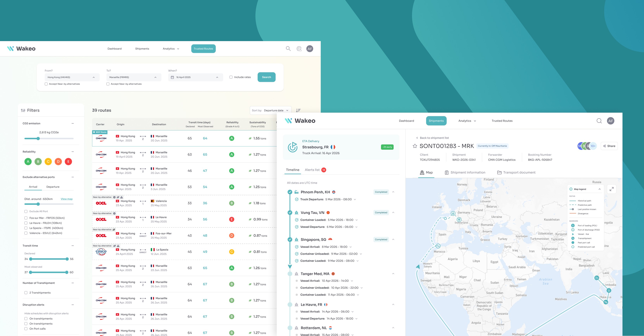The height and width of the screenshot is (336, 644).
Task: Enable the Include rates checkbox
Action: tap(231, 77)
